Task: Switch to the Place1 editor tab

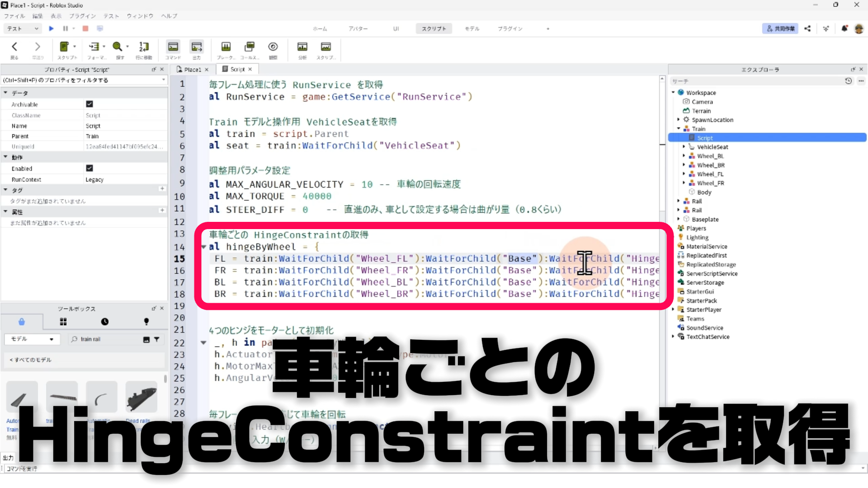Action: pos(192,69)
